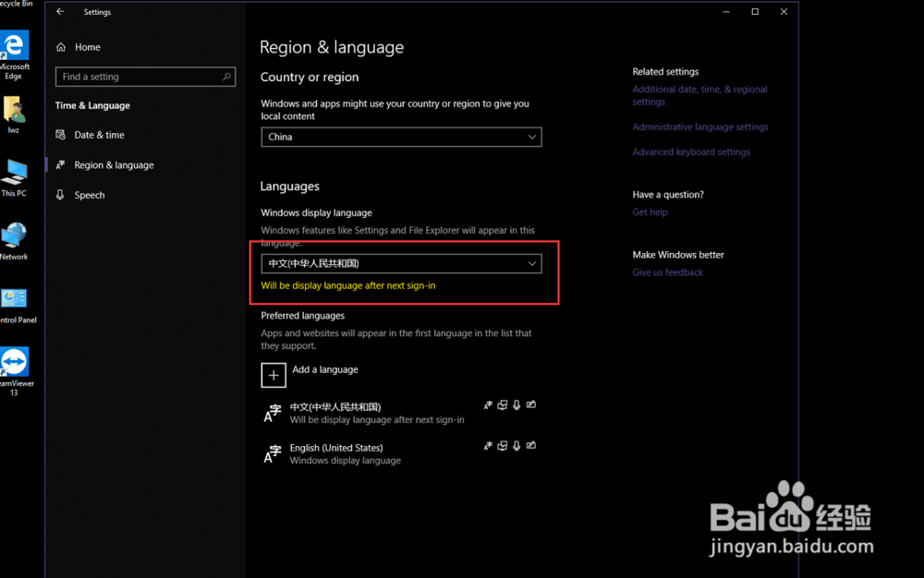Open the China country dropdown
The width and height of the screenshot is (924, 578).
tap(401, 137)
